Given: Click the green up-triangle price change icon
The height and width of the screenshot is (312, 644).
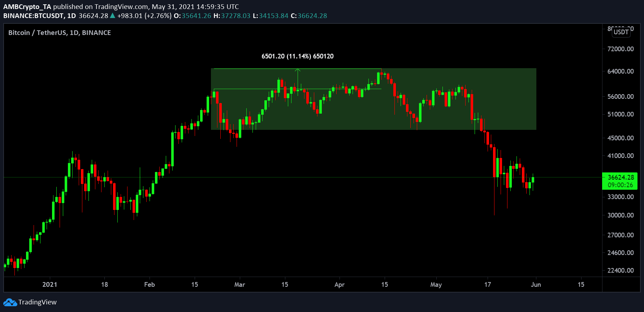Looking at the screenshot, I should point(112,16).
